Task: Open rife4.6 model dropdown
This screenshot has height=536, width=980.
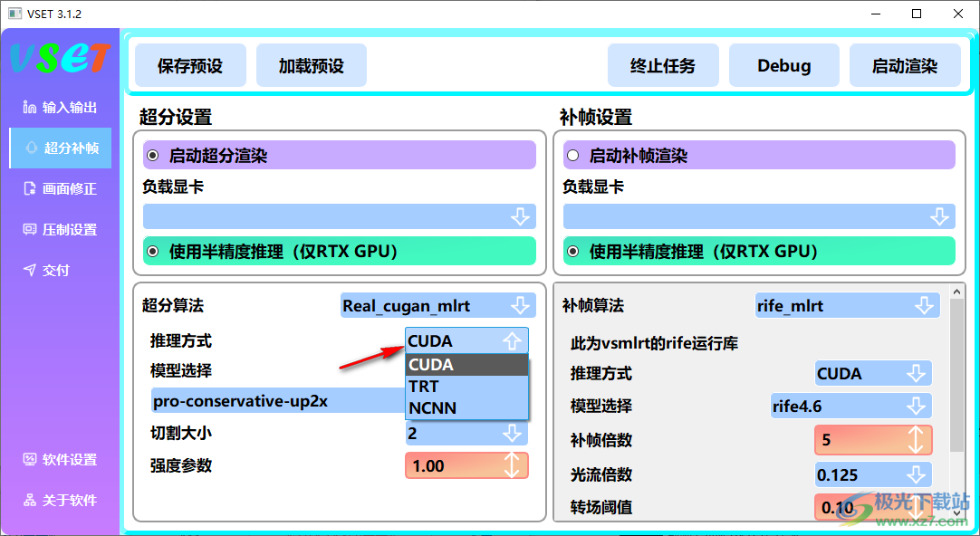Action: [x=850, y=406]
